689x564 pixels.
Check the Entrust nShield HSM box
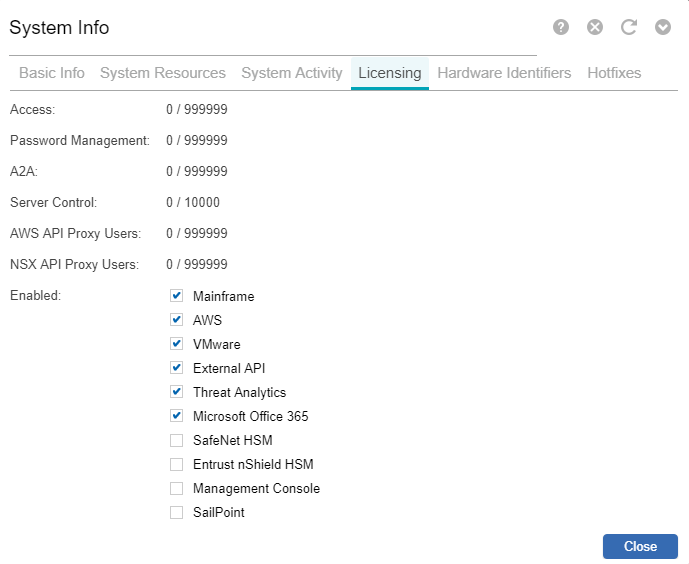177,464
